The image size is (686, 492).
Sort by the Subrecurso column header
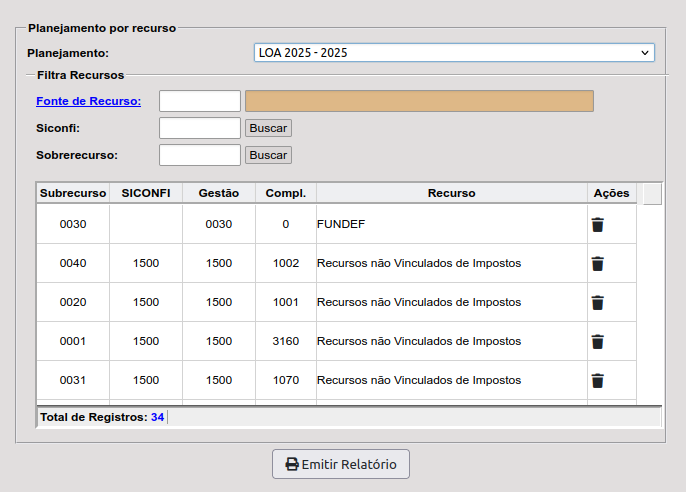coord(73,193)
